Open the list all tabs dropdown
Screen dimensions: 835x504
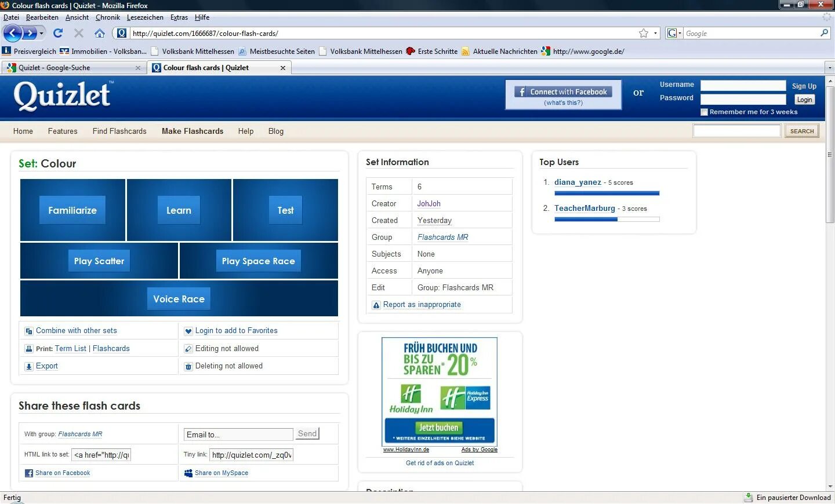(x=830, y=68)
